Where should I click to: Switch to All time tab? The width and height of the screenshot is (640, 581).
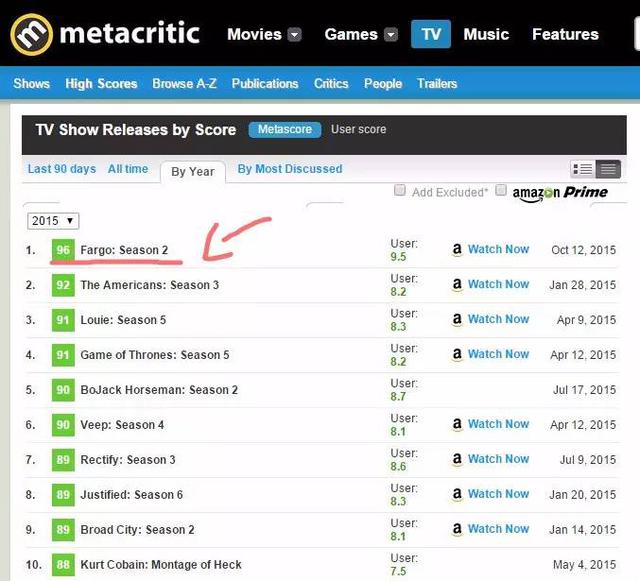[x=128, y=169]
